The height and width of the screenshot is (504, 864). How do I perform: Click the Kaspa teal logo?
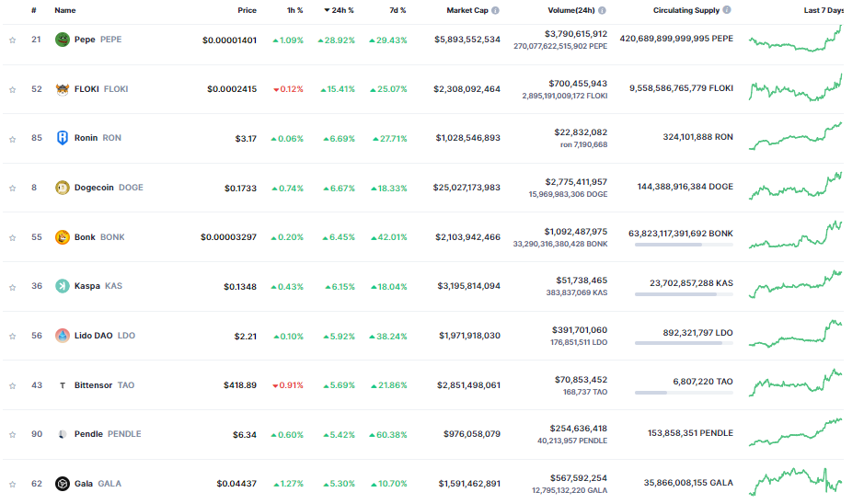63,286
